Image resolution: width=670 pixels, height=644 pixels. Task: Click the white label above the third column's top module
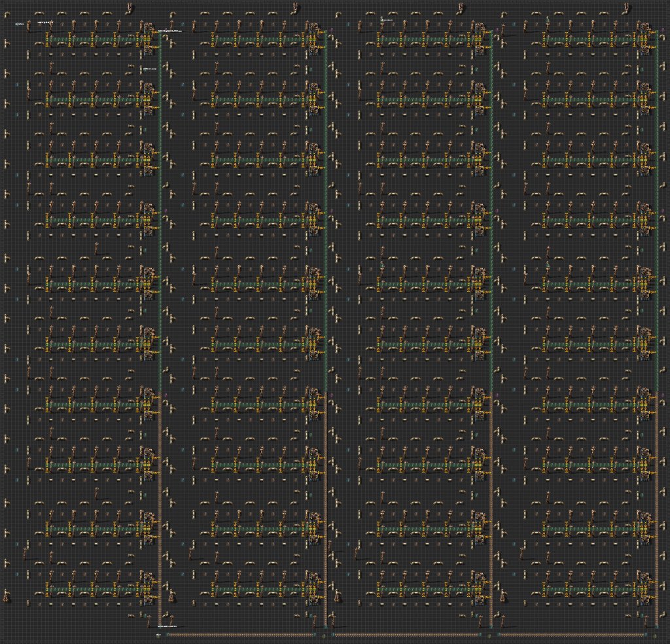tap(386, 20)
